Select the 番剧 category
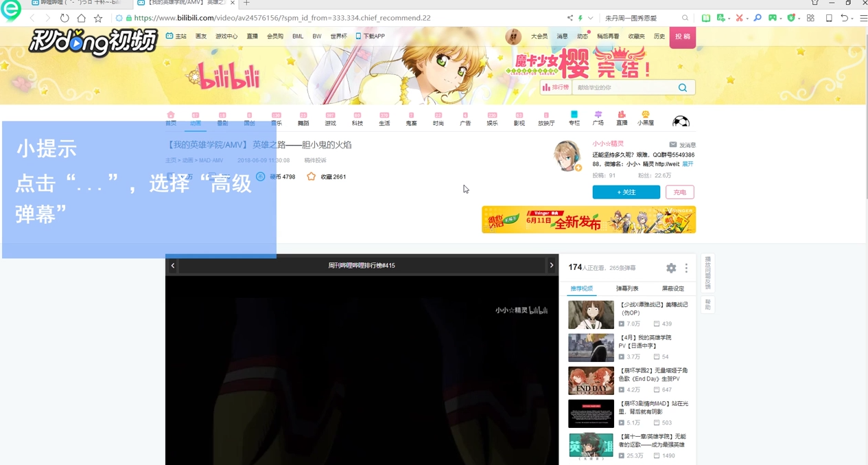 tap(222, 120)
